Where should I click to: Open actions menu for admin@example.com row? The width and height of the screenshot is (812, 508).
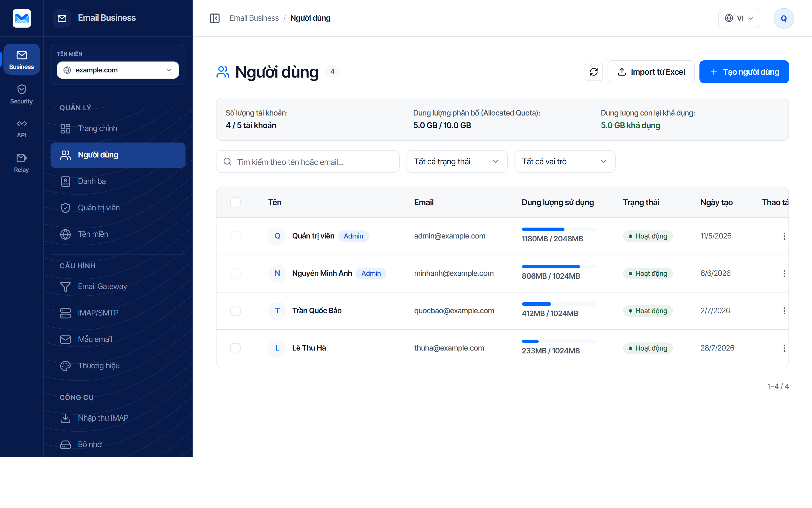784,236
